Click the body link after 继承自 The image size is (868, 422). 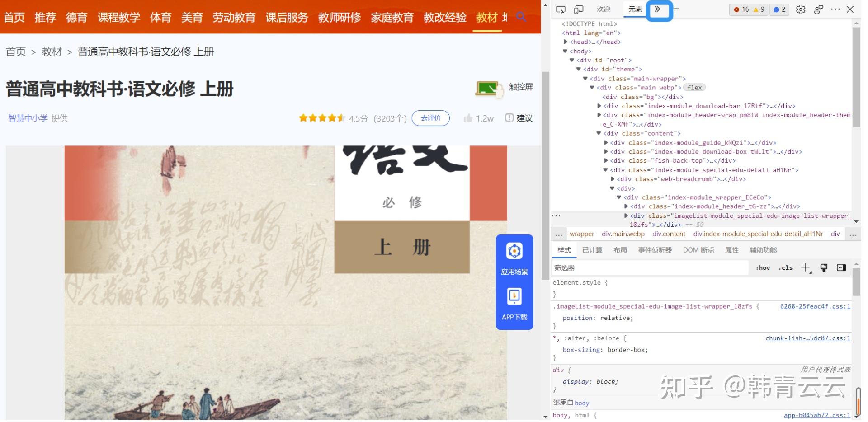(582, 403)
